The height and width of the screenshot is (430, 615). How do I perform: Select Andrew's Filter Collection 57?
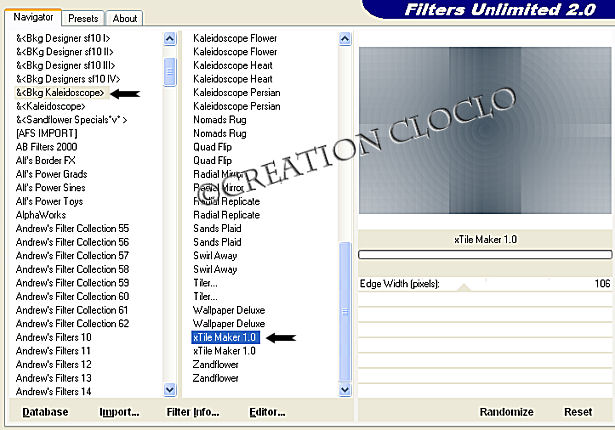[x=73, y=255]
